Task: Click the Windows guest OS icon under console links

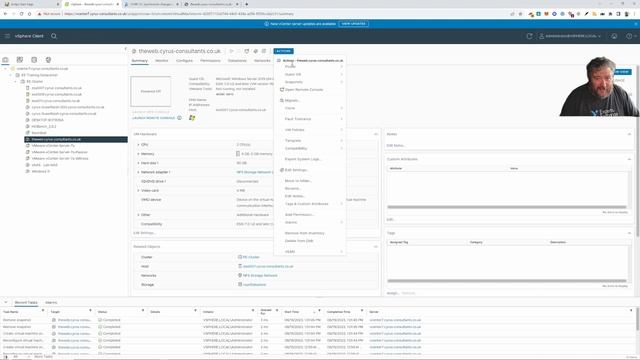Action: 192,118
